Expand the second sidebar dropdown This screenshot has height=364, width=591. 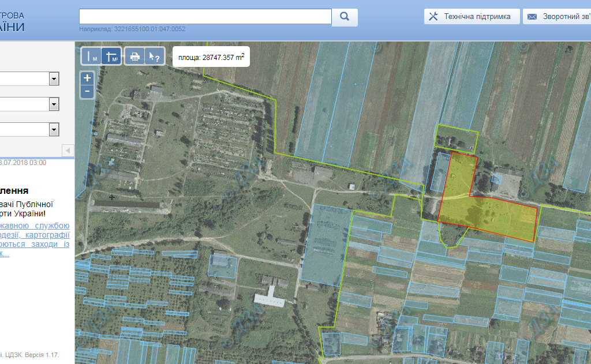coord(54,104)
